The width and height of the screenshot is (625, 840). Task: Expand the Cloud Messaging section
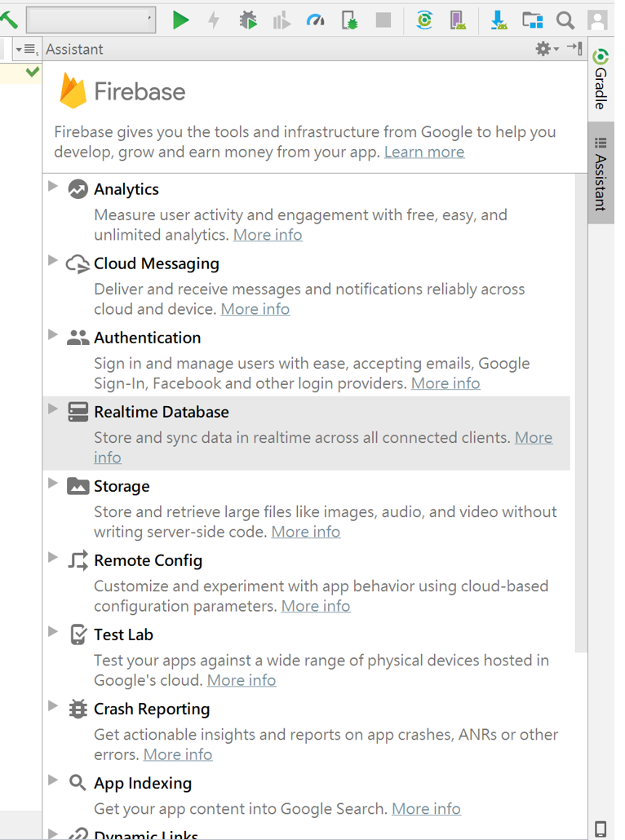tap(52, 261)
